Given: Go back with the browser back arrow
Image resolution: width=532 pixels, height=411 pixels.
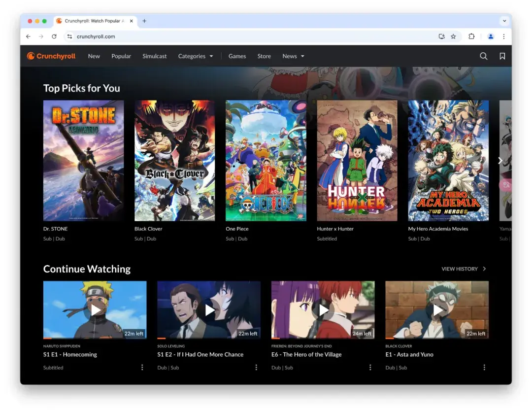Looking at the screenshot, I should coord(28,36).
